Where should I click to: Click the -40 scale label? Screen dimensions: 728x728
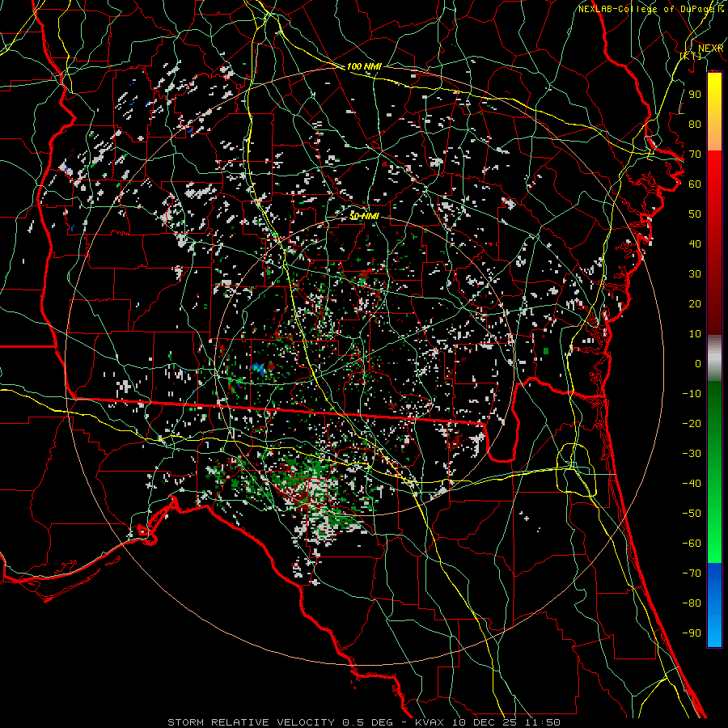pyautogui.click(x=692, y=484)
